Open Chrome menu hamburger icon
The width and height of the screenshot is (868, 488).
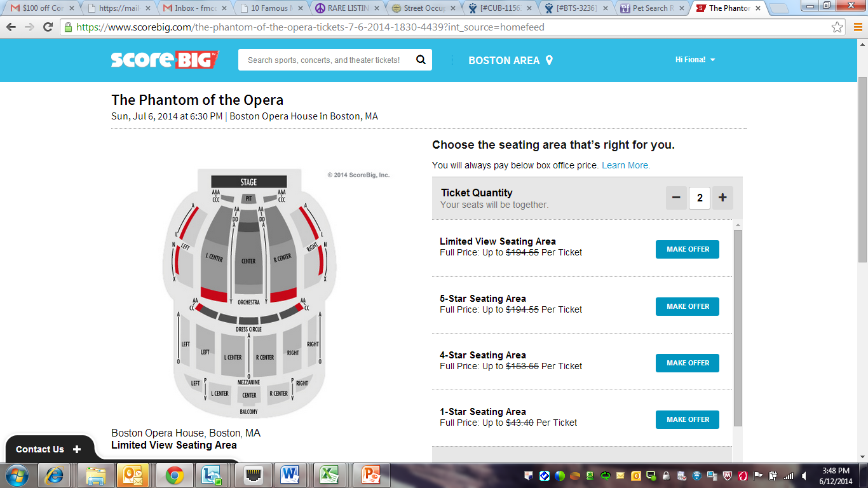tap(856, 27)
